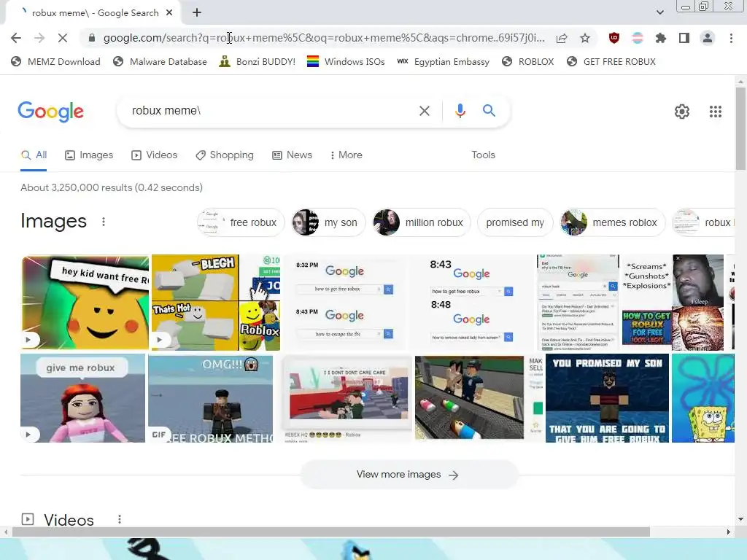Screen dimensions: 747x560
Task: Stop loading the page
Action: pyautogui.click(x=63, y=38)
